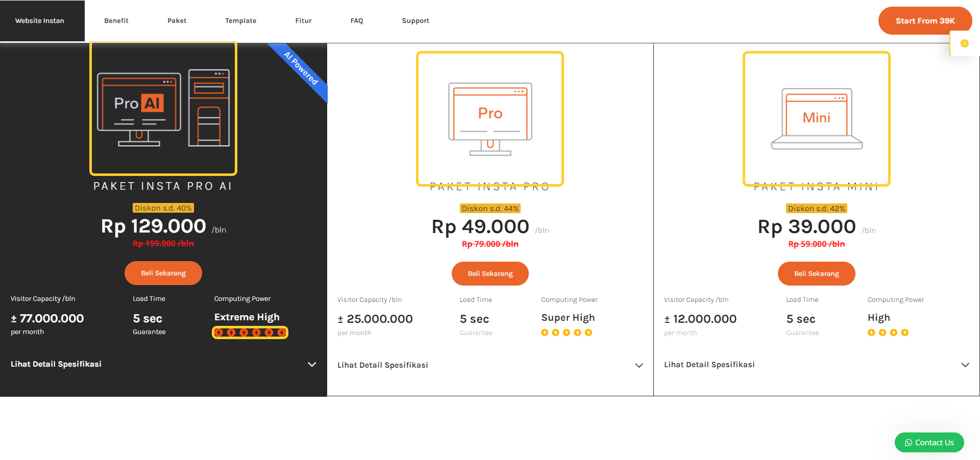The image size is (980, 460).
Task: Select Paket from the navigation bar
Action: [x=177, y=20]
